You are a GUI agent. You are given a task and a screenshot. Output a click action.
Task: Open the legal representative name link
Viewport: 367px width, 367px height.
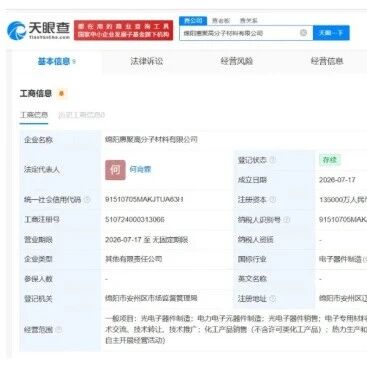[140, 169]
